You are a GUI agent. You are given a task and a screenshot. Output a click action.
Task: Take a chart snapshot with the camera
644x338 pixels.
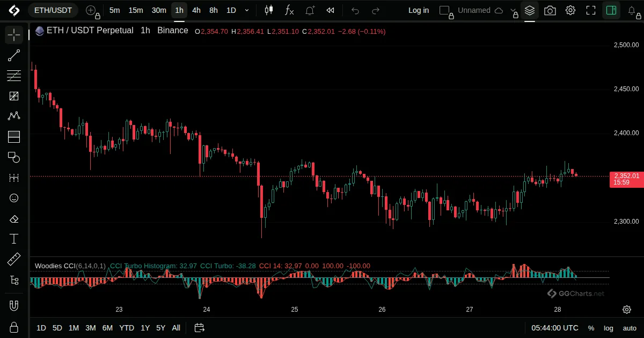550,10
